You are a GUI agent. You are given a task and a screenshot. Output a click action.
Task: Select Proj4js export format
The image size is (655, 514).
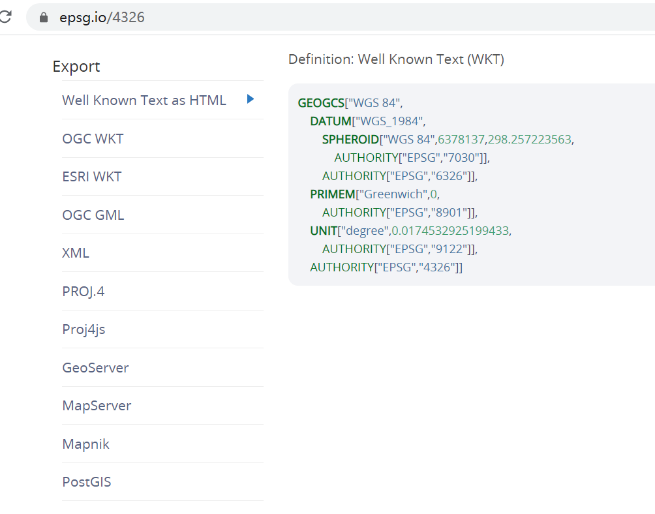pyautogui.click(x=84, y=329)
